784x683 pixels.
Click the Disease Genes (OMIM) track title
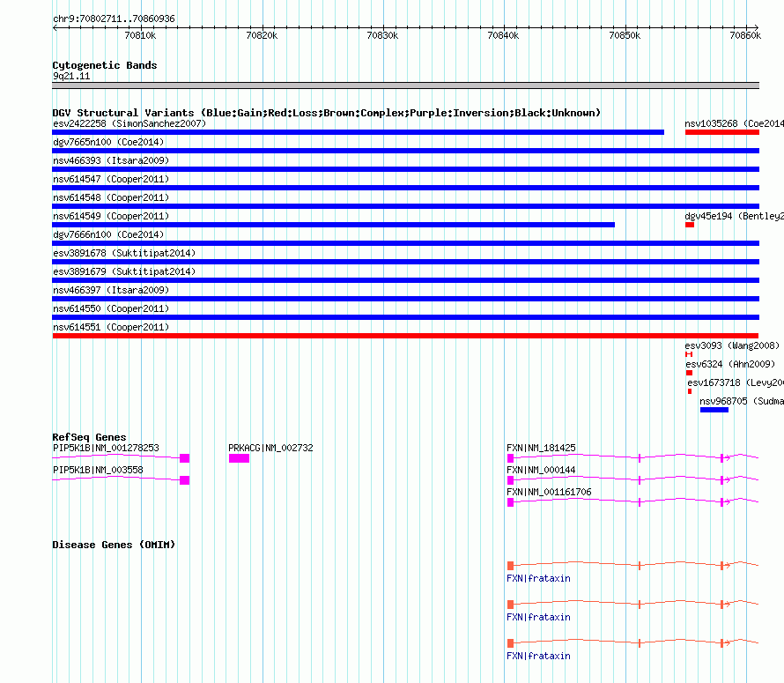(x=114, y=545)
